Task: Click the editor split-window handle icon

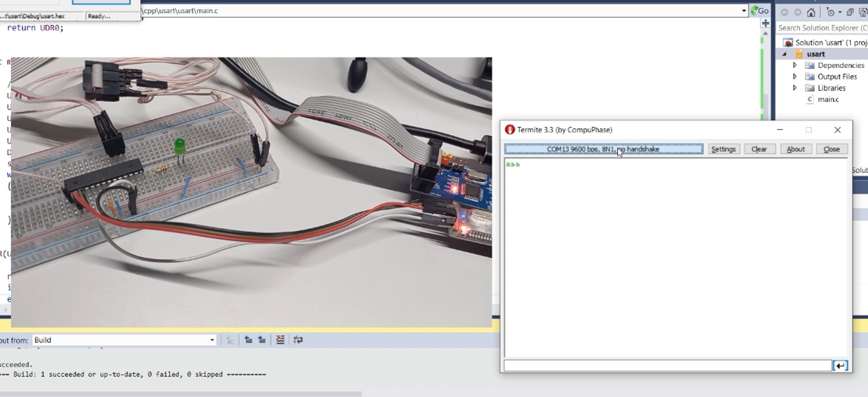Action: (x=765, y=23)
